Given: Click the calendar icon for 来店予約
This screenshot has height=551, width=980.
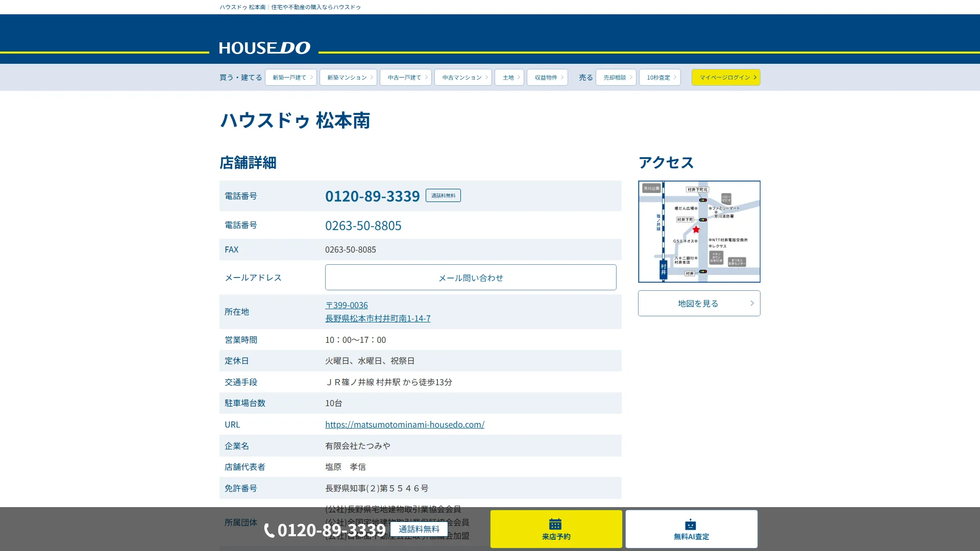Looking at the screenshot, I should pos(555,524).
